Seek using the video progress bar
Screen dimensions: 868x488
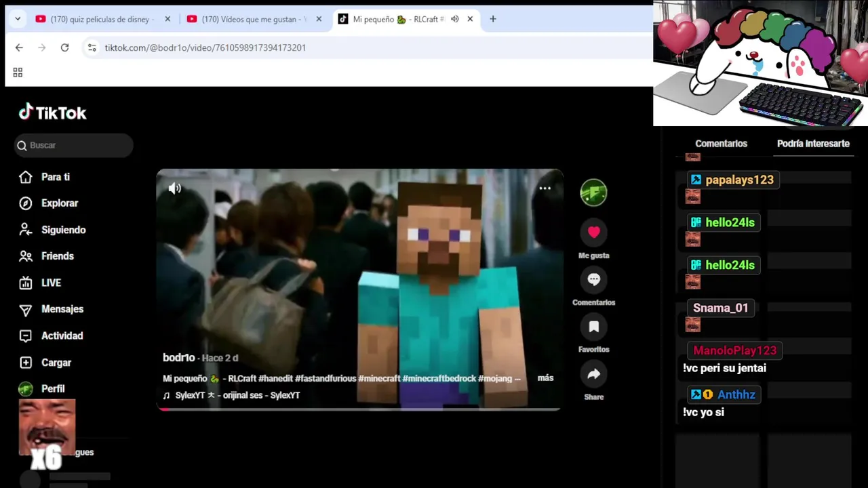pos(359,409)
